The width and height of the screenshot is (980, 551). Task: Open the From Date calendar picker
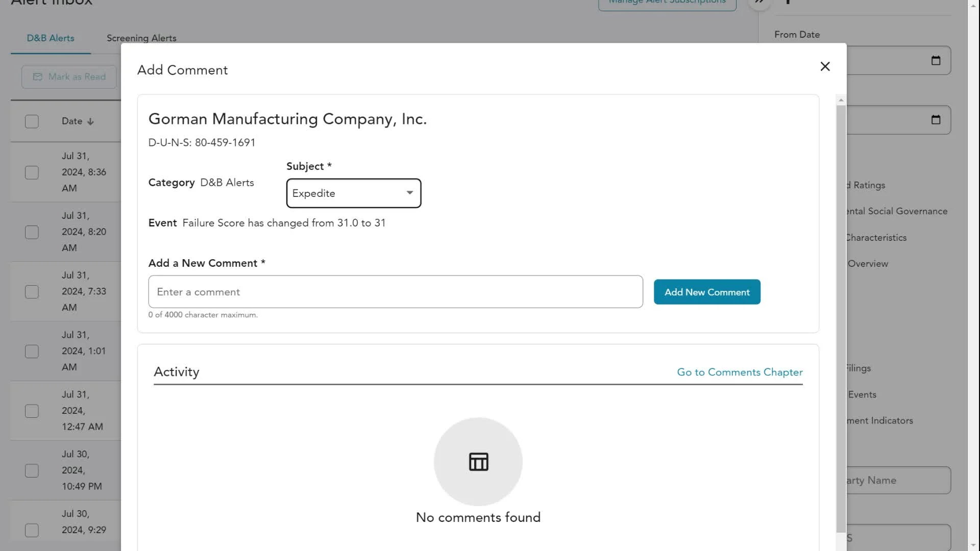(935, 60)
